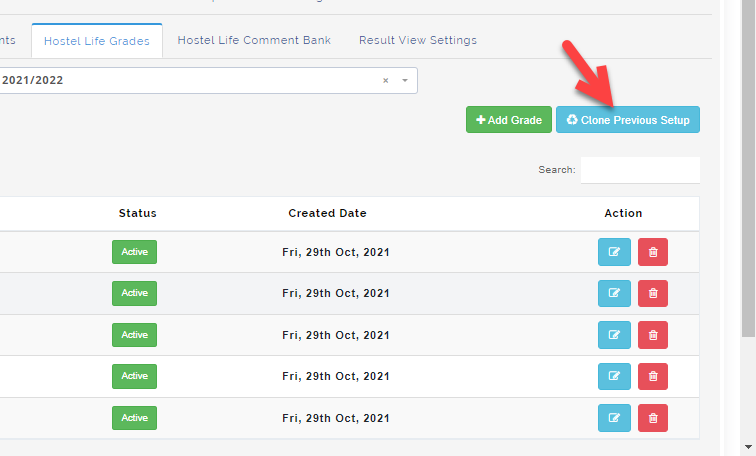Open the Result View Settings tab

click(x=418, y=40)
